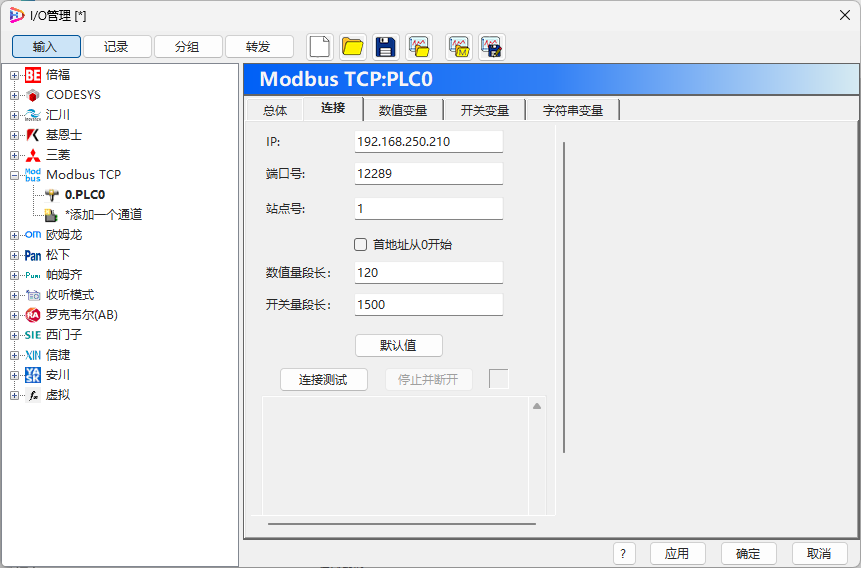Select the 罗克韦尔(AB) tree label
The height and width of the screenshot is (568, 861).
(82, 315)
